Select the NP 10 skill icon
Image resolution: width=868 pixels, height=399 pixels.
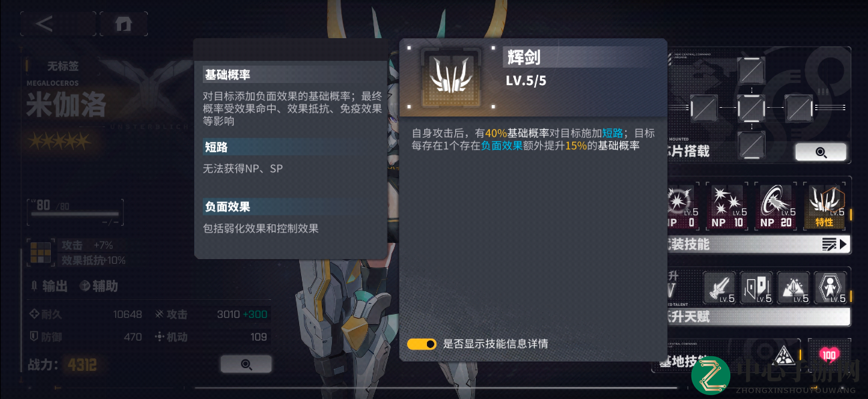[x=727, y=207]
